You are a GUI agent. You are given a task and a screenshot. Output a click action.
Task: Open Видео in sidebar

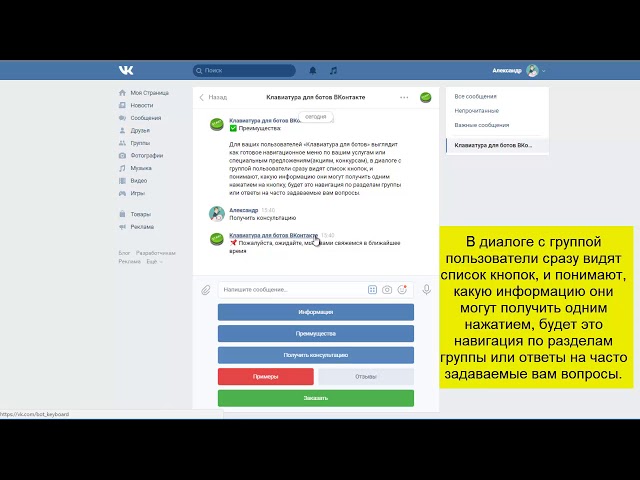coord(139,181)
